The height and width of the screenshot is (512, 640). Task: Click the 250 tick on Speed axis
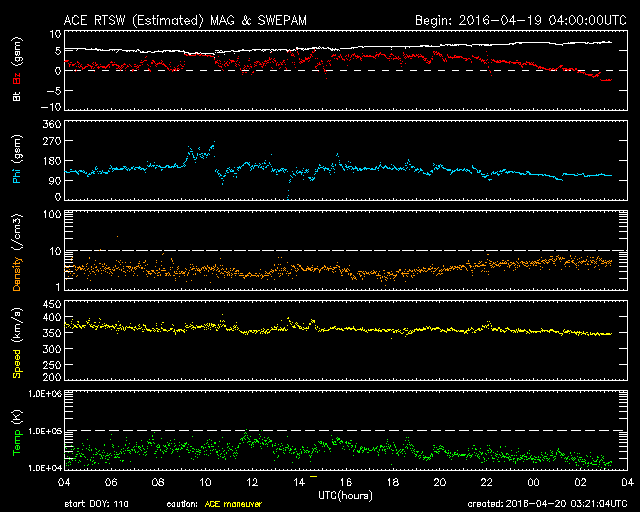[x=52, y=365]
